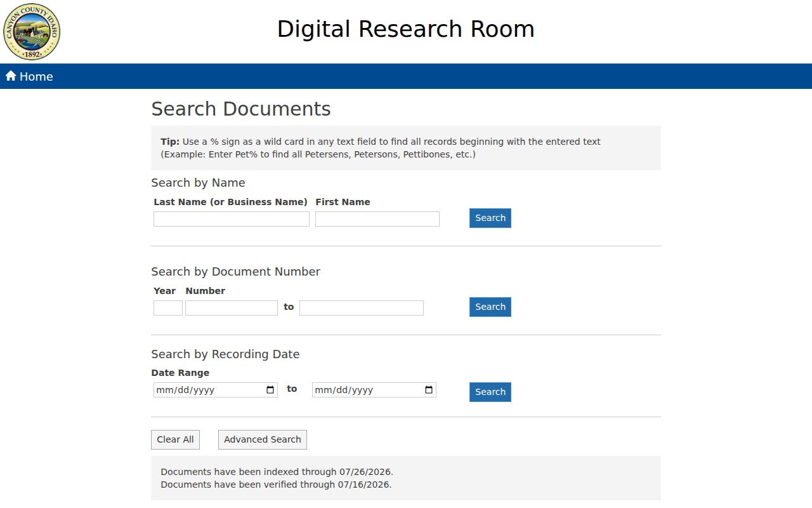
Task: Click the First Name label
Action: [343, 202]
